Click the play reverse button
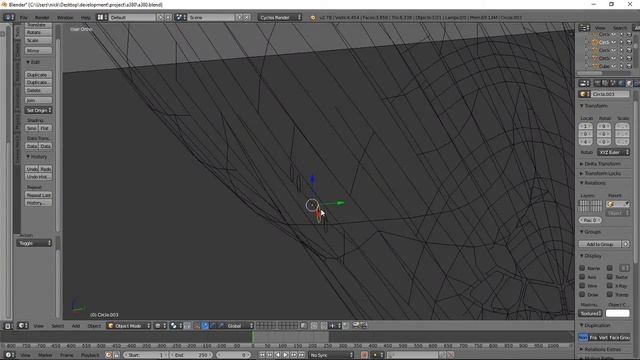Viewport: 640px width, 360px height. (278, 355)
